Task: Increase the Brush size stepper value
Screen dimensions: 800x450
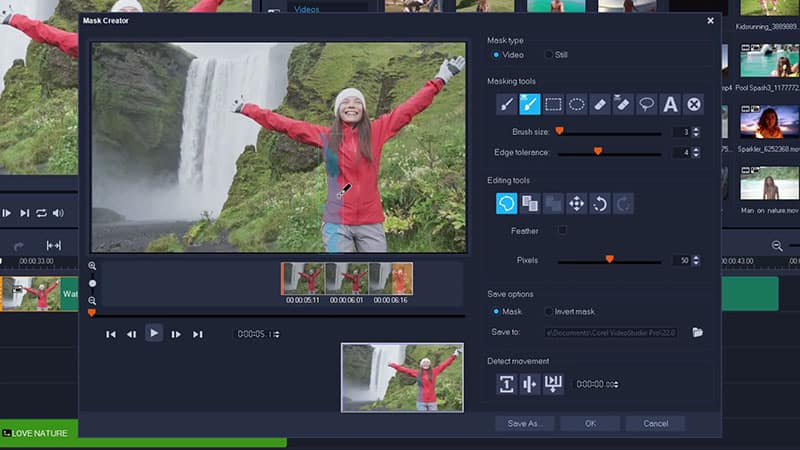Action: click(696, 129)
